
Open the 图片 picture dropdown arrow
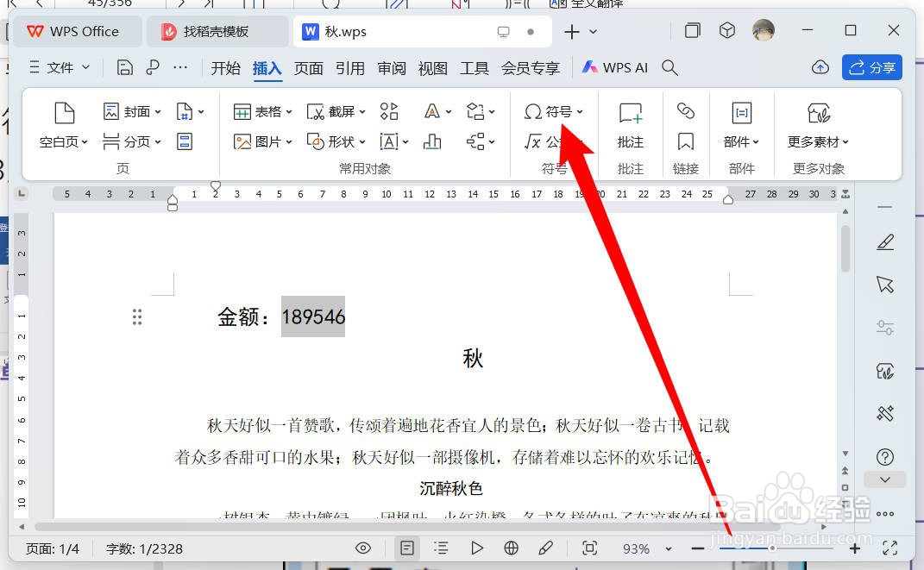pyautogui.click(x=288, y=141)
